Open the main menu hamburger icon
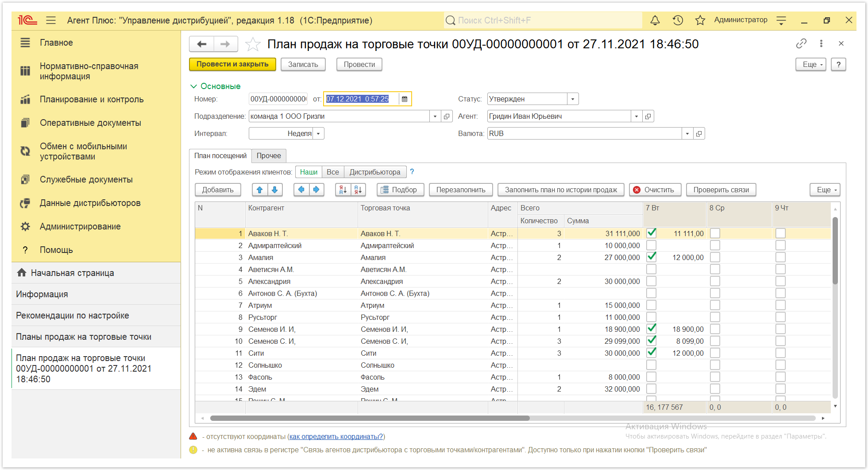The width and height of the screenshot is (868, 470). pos(51,20)
